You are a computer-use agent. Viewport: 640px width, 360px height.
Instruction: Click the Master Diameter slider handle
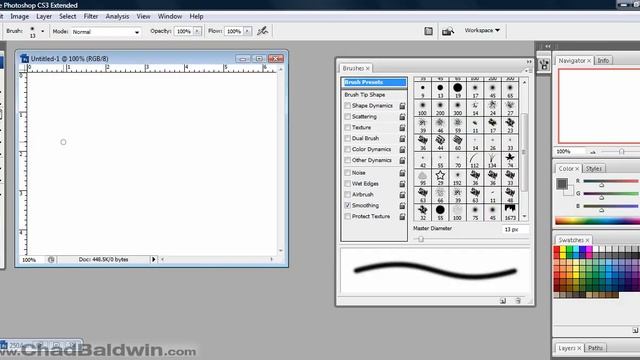[x=421, y=239]
